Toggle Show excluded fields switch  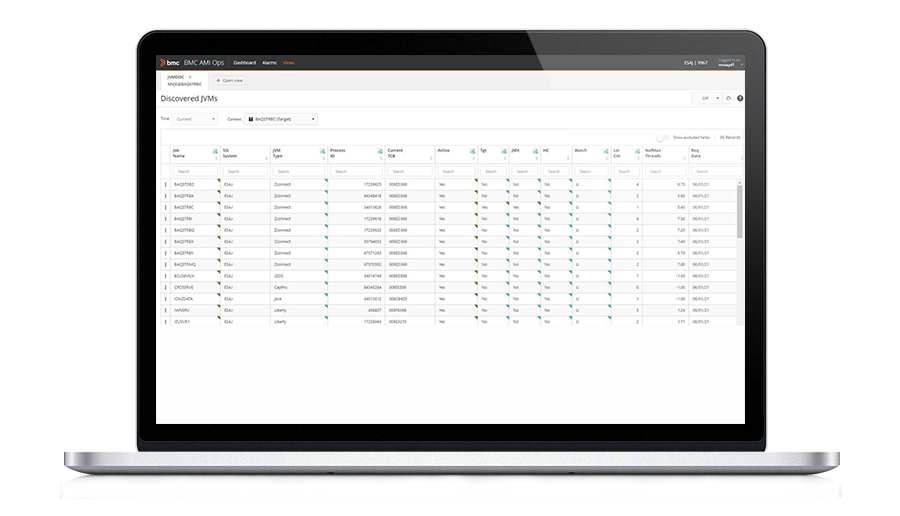pos(662,137)
